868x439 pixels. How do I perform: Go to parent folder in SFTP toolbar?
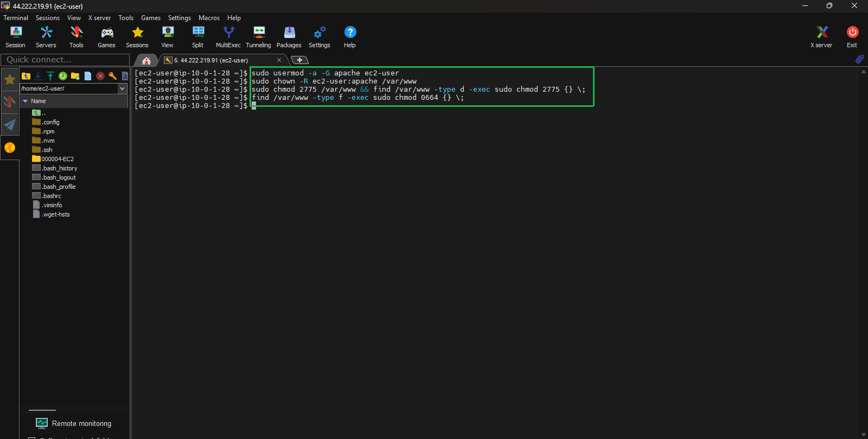pos(26,76)
